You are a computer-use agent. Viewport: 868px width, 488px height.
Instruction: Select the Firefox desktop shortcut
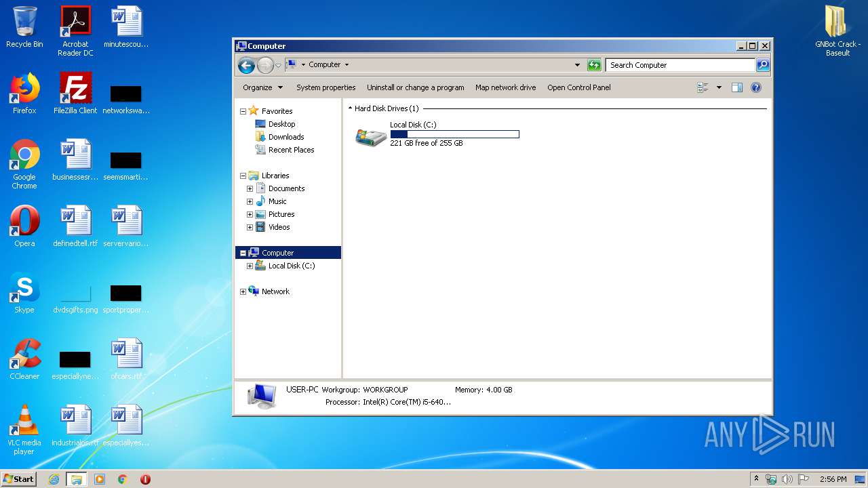click(x=24, y=94)
